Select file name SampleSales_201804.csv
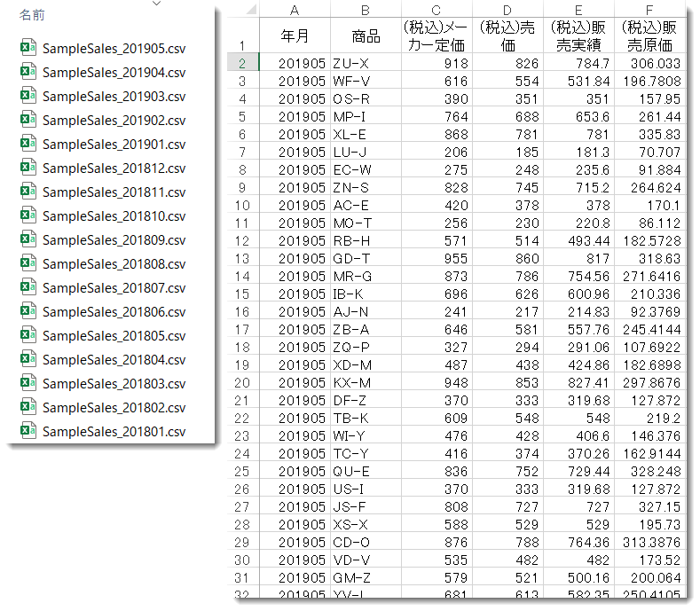Image resolution: width=700 pixels, height=611 pixels. 114,360
